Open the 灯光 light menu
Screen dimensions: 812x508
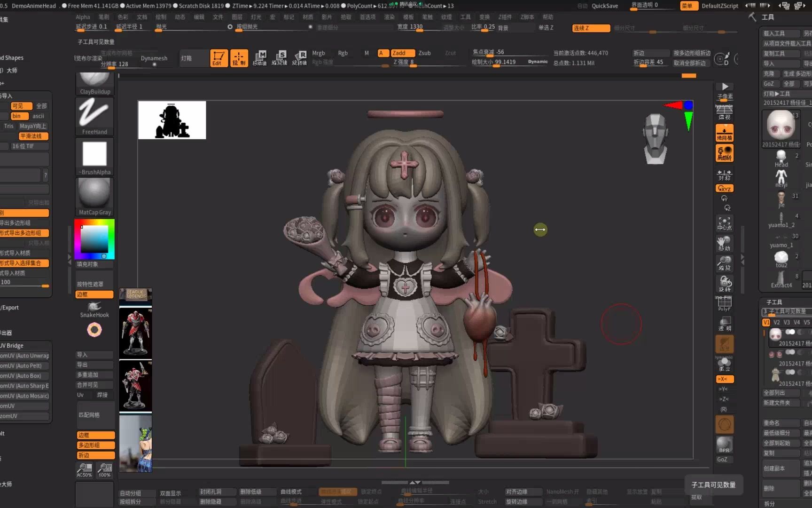[256, 17]
